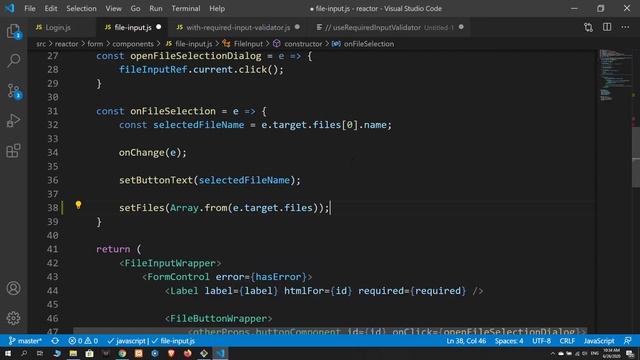Open the Search view in activity bar

13,61
